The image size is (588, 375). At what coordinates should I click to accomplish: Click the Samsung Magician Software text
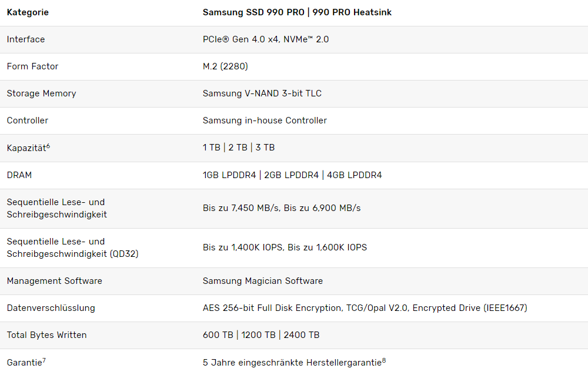262,281
